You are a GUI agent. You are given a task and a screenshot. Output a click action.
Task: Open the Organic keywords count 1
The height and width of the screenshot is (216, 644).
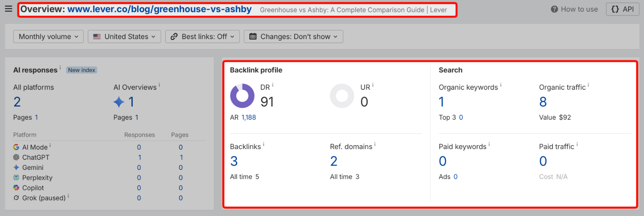[441, 102]
